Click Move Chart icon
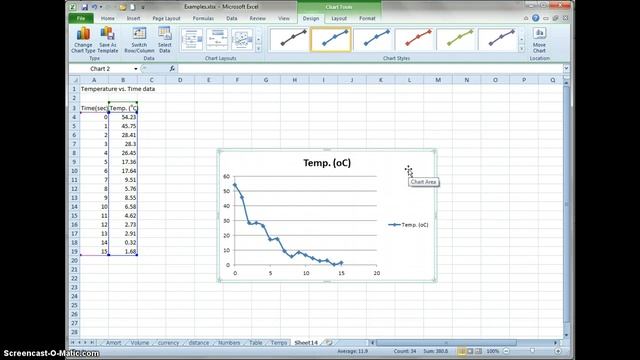The image size is (640, 360). click(x=539, y=40)
